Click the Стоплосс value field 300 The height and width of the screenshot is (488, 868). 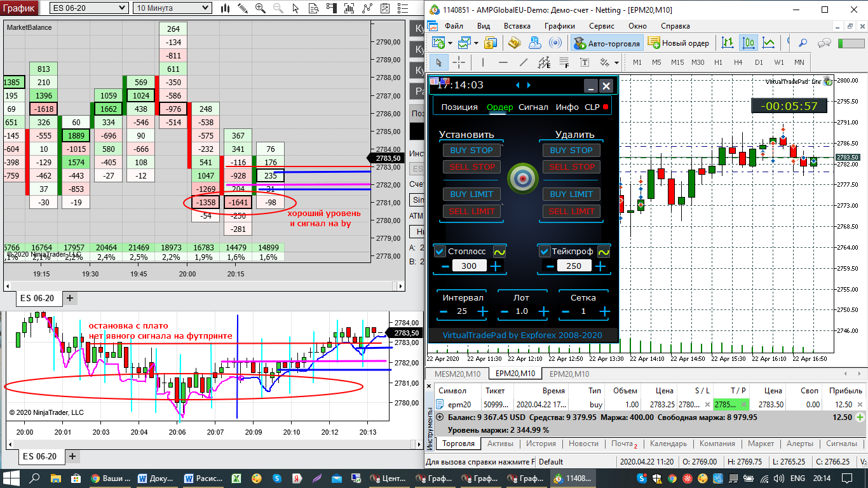469,266
